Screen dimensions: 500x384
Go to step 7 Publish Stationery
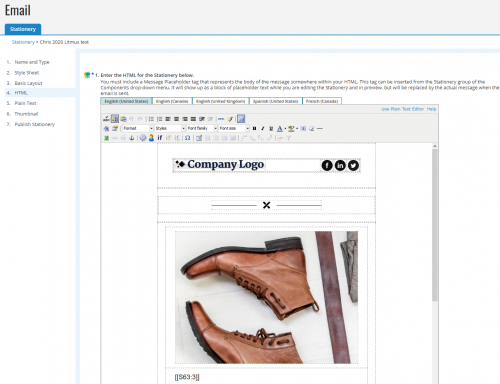[x=35, y=124]
